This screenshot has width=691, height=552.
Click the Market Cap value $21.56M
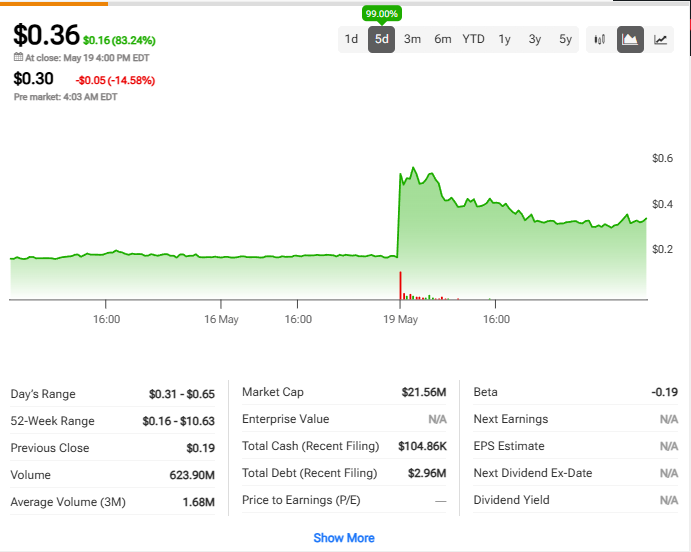click(424, 392)
